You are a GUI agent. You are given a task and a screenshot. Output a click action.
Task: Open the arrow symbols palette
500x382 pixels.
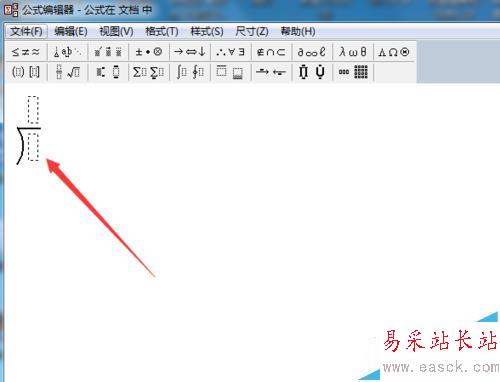point(190,52)
